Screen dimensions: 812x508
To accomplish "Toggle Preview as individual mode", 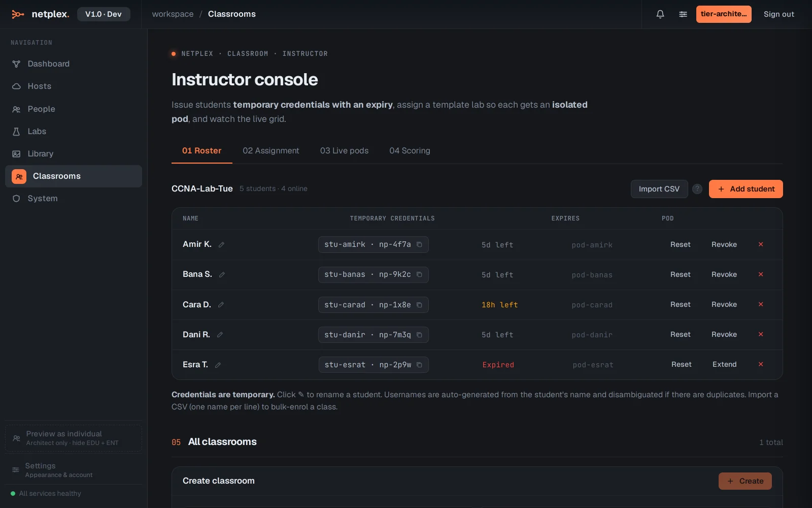I will 74,438.
